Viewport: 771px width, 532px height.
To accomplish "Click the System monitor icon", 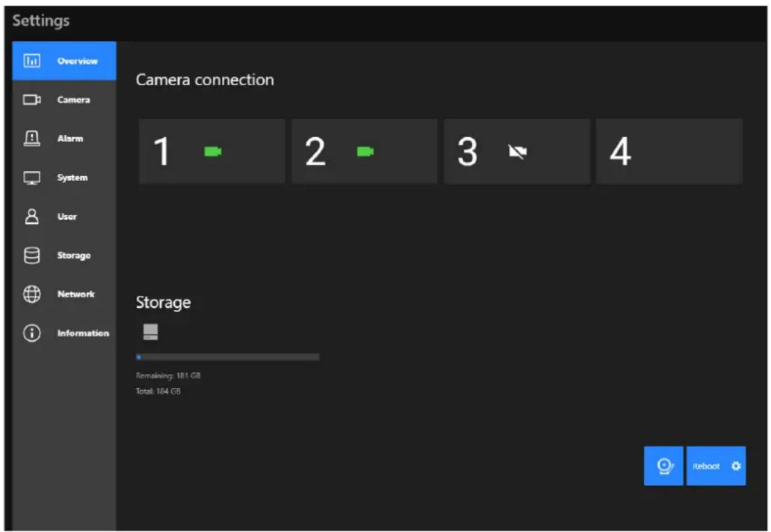I will point(32,178).
